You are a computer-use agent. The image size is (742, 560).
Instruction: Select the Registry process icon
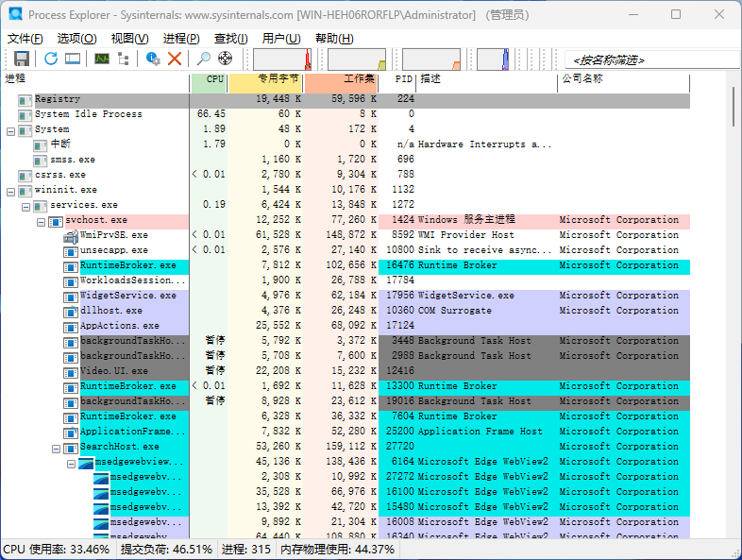pos(25,100)
